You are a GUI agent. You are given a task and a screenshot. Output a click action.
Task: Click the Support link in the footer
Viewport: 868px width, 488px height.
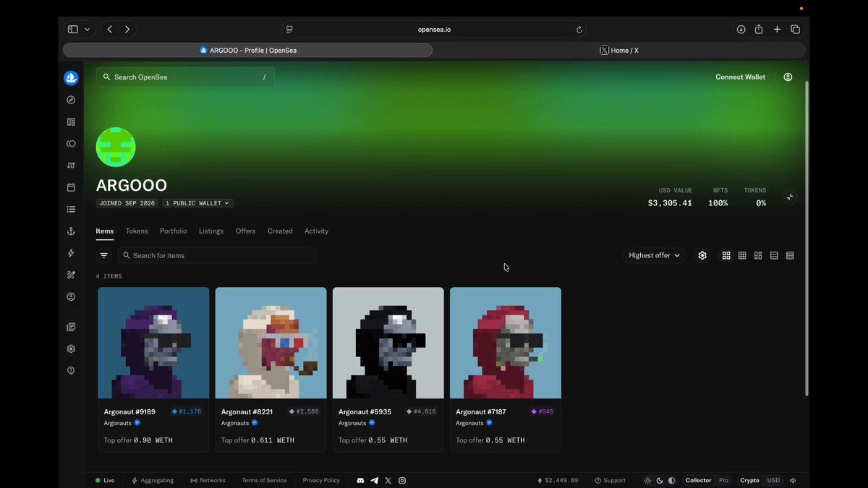pyautogui.click(x=610, y=480)
